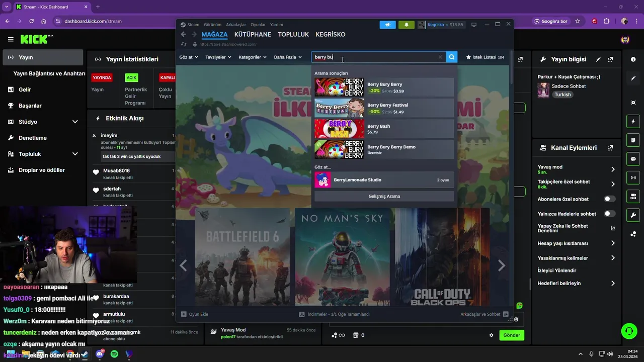
Task: Reload the Steam store page
Action: (x=184, y=44)
